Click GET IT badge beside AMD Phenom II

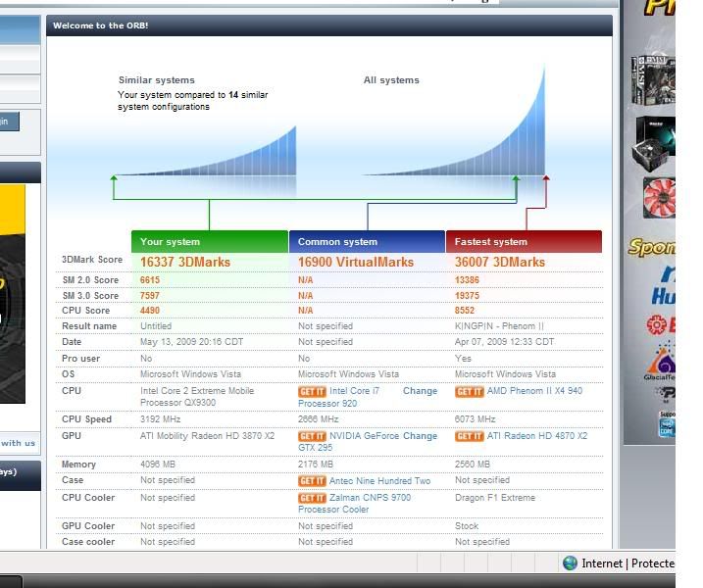469,392
